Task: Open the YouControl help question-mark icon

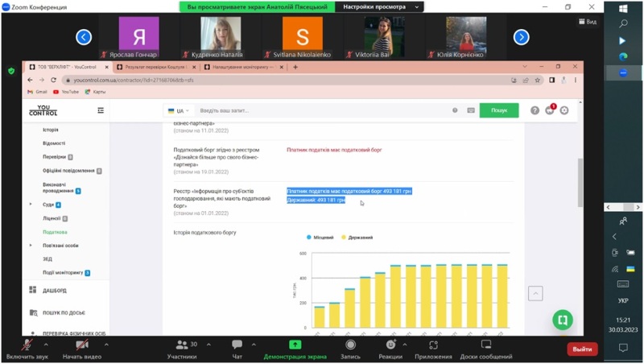Action: 535,110
